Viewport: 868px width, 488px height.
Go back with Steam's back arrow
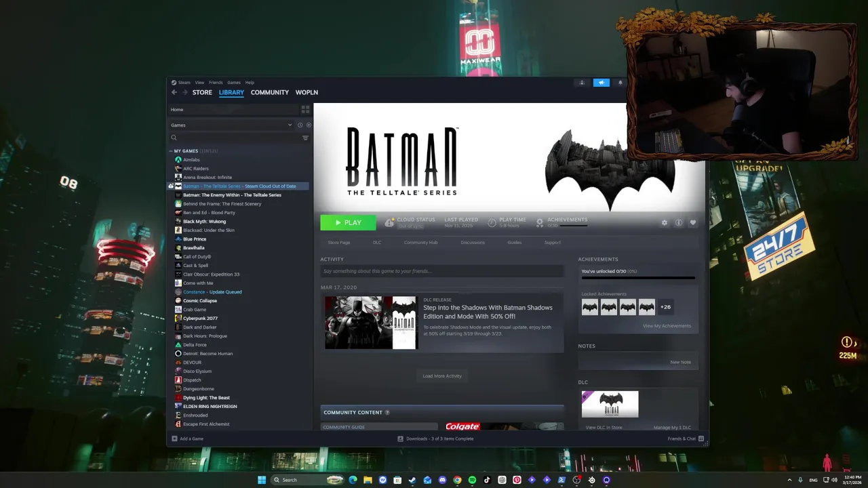pyautogui.click(x=174, y=92)
